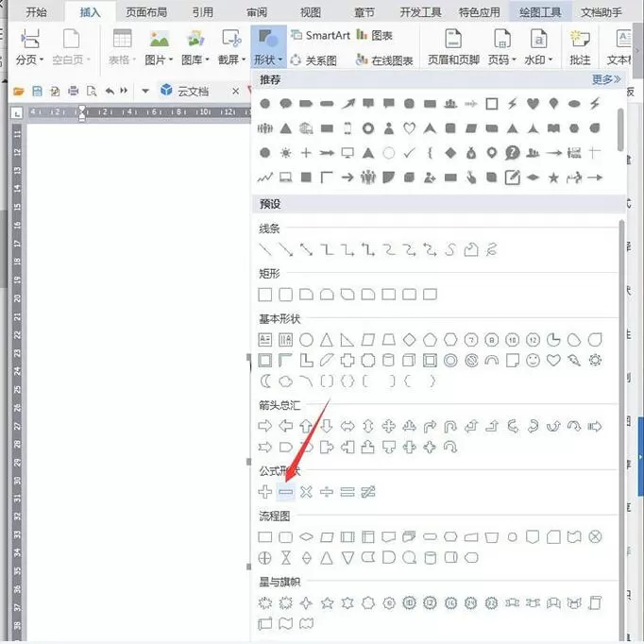Click the undo arrow in quick toolbar

tap(110, 91)
